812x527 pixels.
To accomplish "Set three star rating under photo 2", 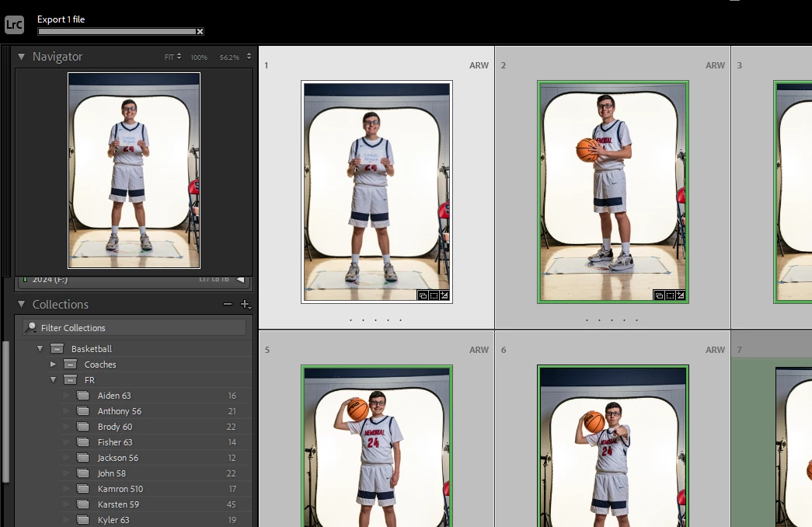I will [612, 320].
